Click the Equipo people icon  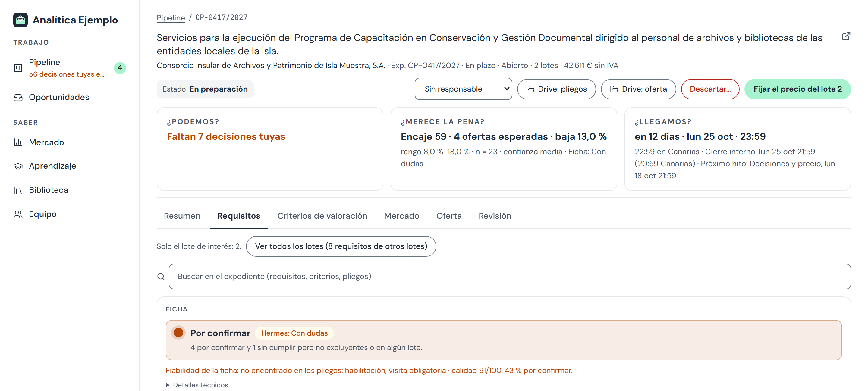[x=18, y=214]
